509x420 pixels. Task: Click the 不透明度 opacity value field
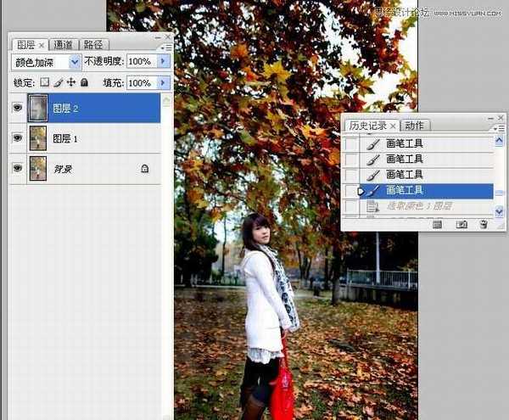pyautogui.click(x=142, y=61)
